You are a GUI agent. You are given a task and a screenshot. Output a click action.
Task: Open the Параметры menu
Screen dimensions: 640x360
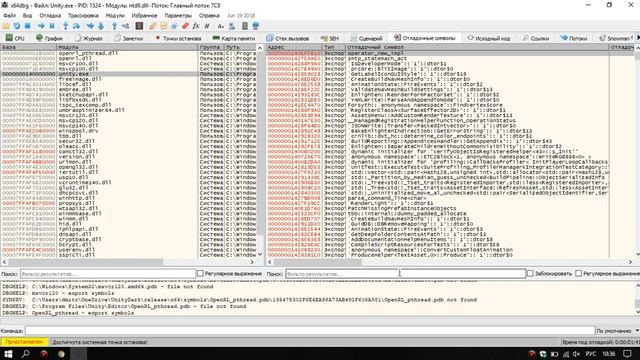tap(178, 16)
